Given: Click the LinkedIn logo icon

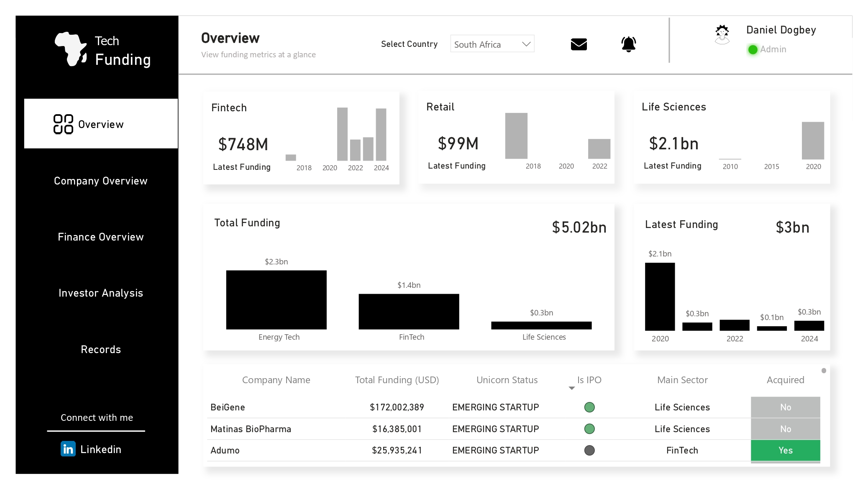Looking at the screenshot, I should click(68, 449).
